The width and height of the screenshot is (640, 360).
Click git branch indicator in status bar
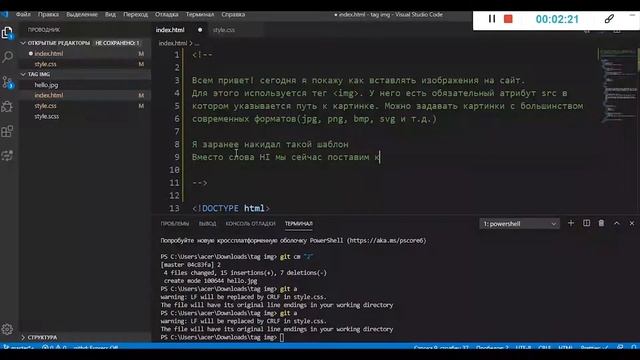tap(19, 348)
